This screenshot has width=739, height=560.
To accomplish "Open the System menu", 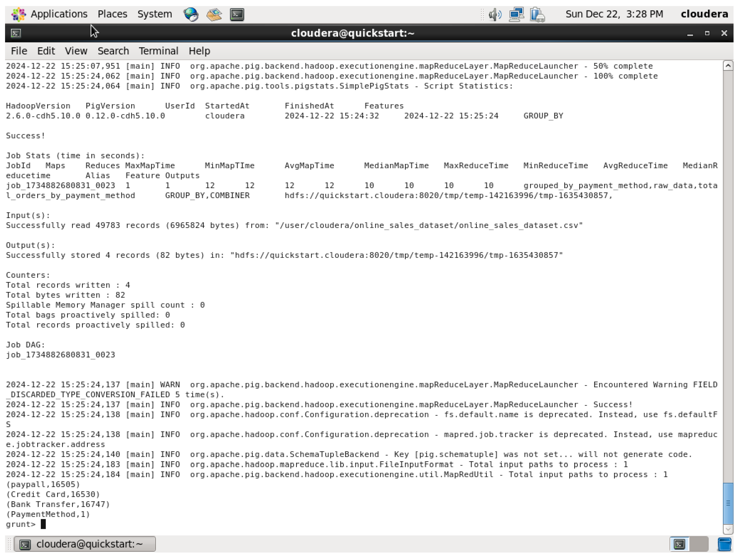I will tap(154, 14).
